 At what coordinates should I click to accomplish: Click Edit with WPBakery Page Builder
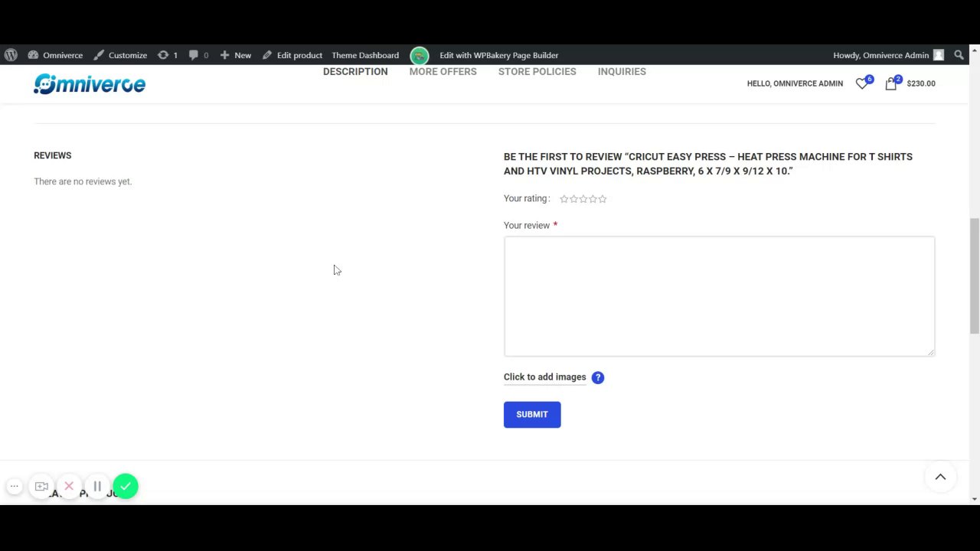[499, 55]
